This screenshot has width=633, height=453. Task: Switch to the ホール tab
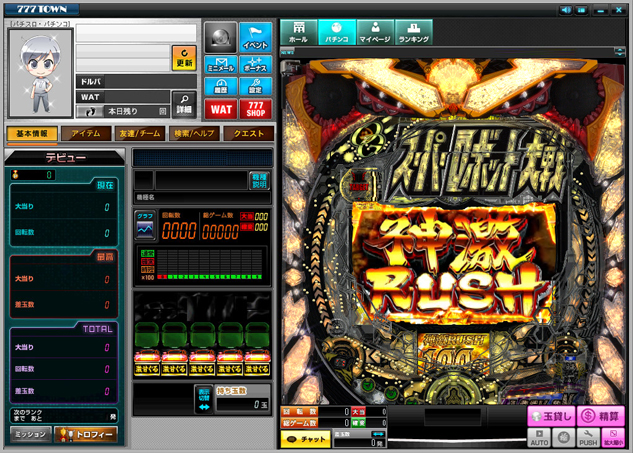[x=298, y=32]
